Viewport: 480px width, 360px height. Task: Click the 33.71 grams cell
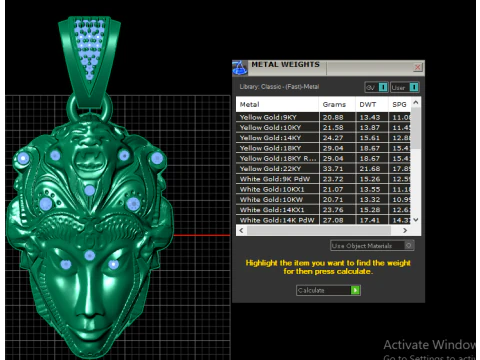click(337, 169)
